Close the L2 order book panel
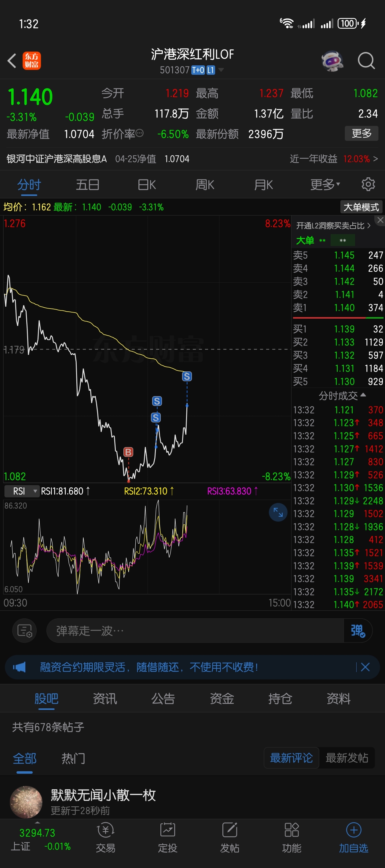The width and height of the screenshot is (385, 868). [380, 220]
